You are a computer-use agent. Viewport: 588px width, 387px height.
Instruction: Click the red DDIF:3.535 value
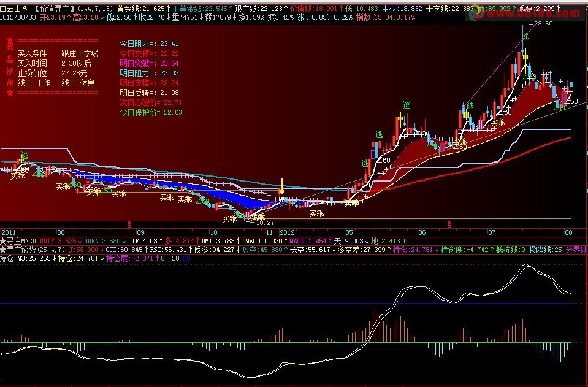pos(58,241)
